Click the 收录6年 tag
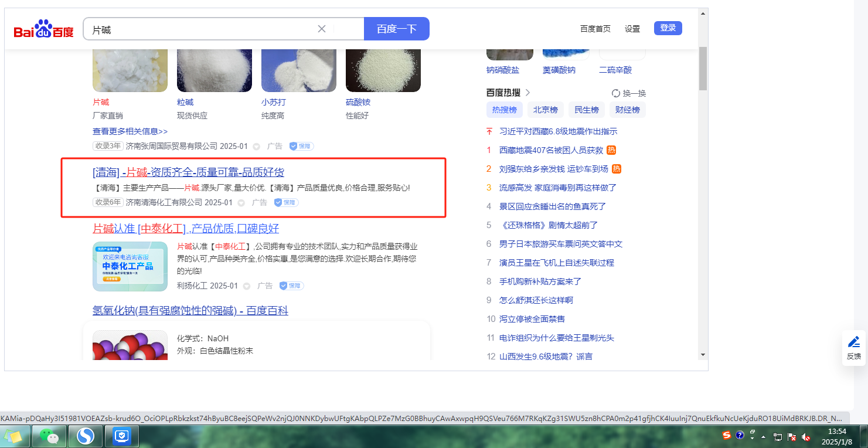 [108, 202]
